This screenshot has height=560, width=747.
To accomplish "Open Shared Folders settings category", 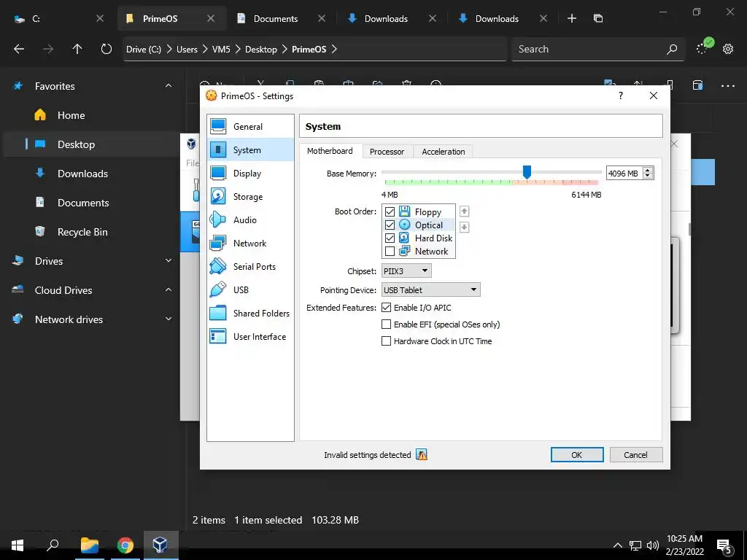I will (x=250, y=314).
